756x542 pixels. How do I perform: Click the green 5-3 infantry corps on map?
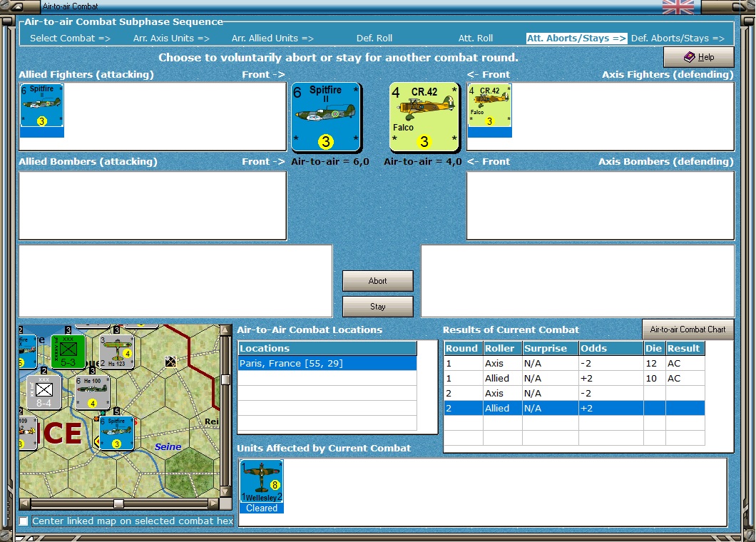point(68,352)
